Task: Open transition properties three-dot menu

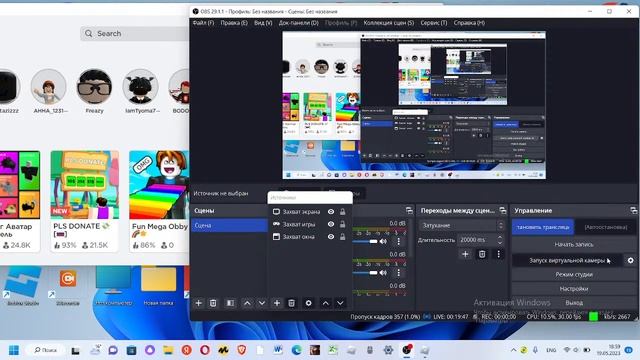Action: click(x=498, y=254)
